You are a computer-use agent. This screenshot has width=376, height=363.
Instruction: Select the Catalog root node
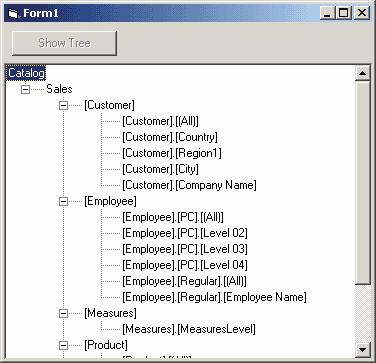pyautogui.click(x=26, y=73)
